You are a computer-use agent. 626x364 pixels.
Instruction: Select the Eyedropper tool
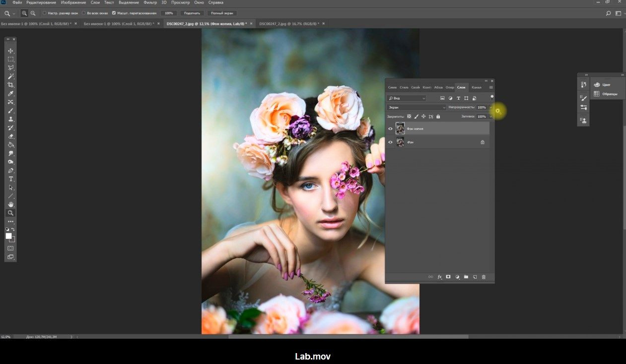10,94
